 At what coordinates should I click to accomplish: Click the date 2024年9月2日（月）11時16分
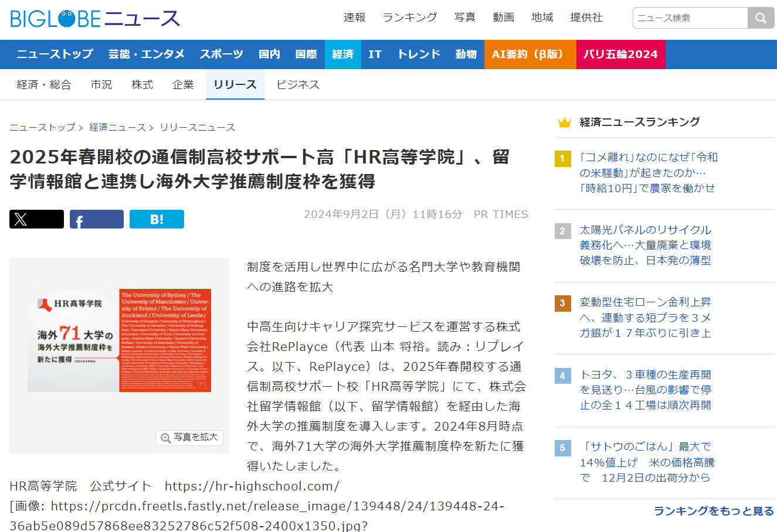tap(383, 214)
